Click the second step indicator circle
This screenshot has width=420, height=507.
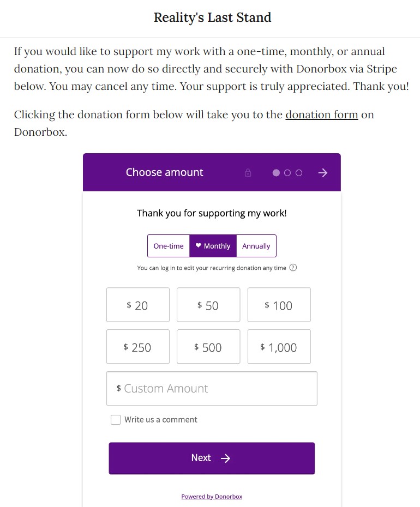(287, 173)
